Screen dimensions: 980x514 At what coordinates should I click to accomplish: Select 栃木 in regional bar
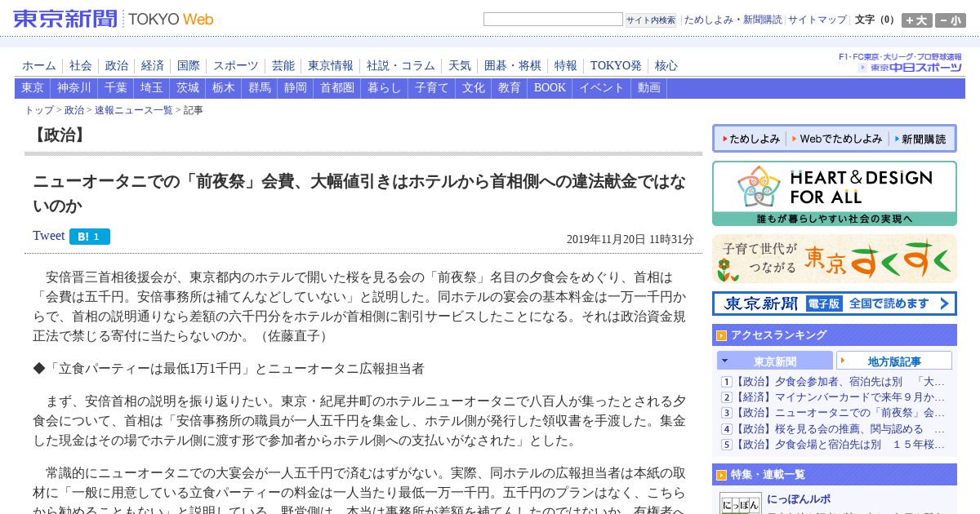coord(224,88)
